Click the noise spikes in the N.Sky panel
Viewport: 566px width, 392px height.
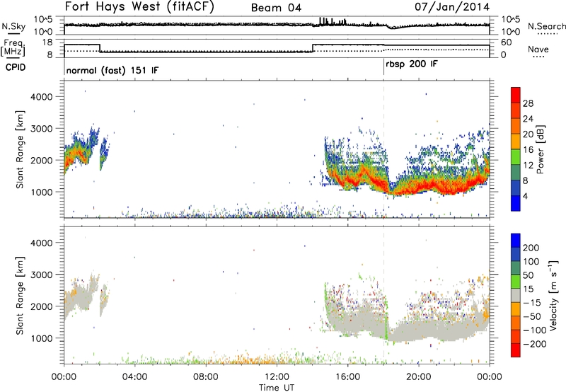coord(333,21)
